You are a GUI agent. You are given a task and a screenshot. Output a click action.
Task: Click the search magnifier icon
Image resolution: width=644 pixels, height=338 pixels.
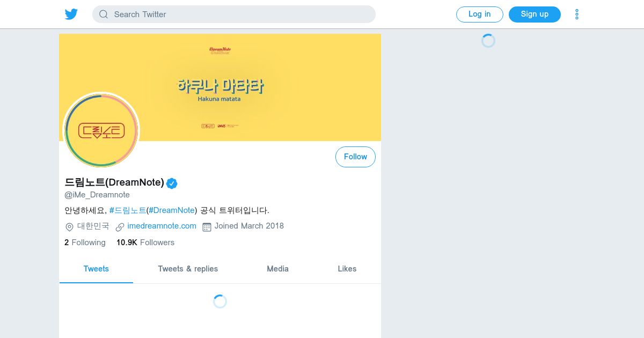[x=104, y=14]
